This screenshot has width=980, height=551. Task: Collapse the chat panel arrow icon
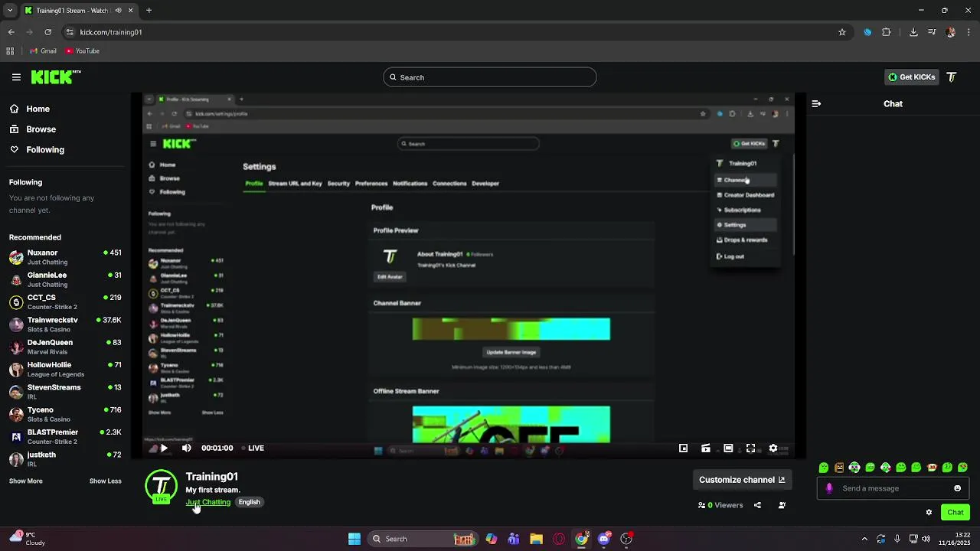click(816, 103)
